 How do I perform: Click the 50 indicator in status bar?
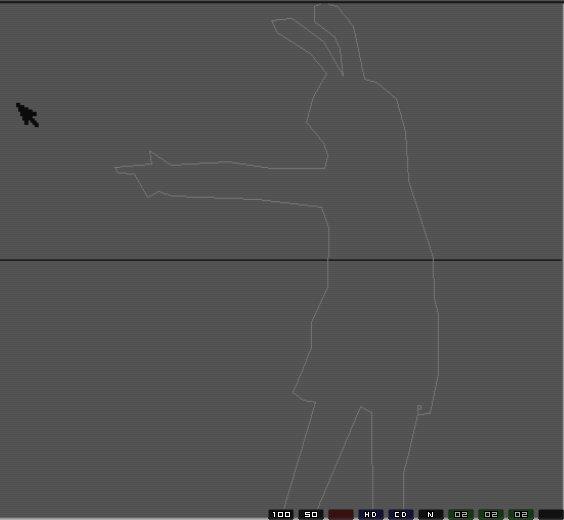pyautogui.click(x=311, y=514)
